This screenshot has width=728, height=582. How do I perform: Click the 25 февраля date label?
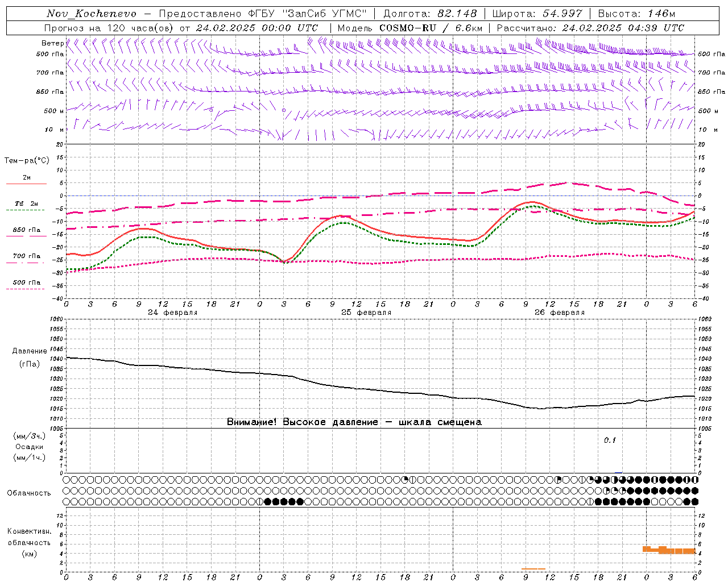pyautogui.click(x=366, y=313)
